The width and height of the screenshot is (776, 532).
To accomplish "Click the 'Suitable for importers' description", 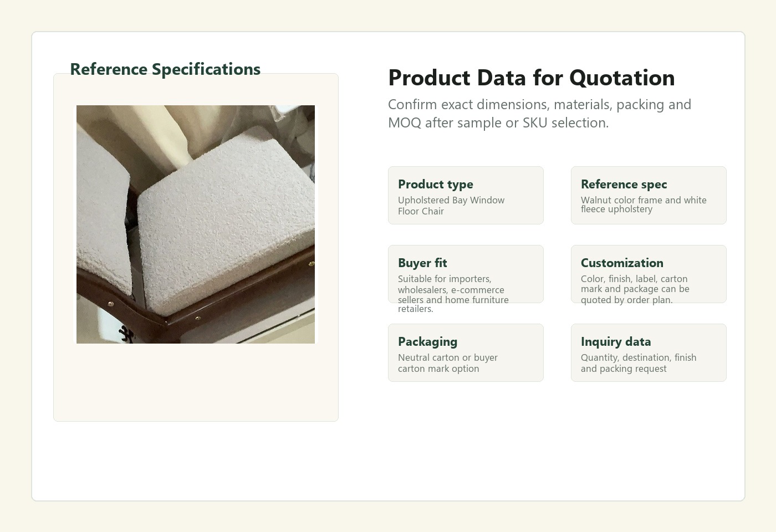I will coord(453,294).
